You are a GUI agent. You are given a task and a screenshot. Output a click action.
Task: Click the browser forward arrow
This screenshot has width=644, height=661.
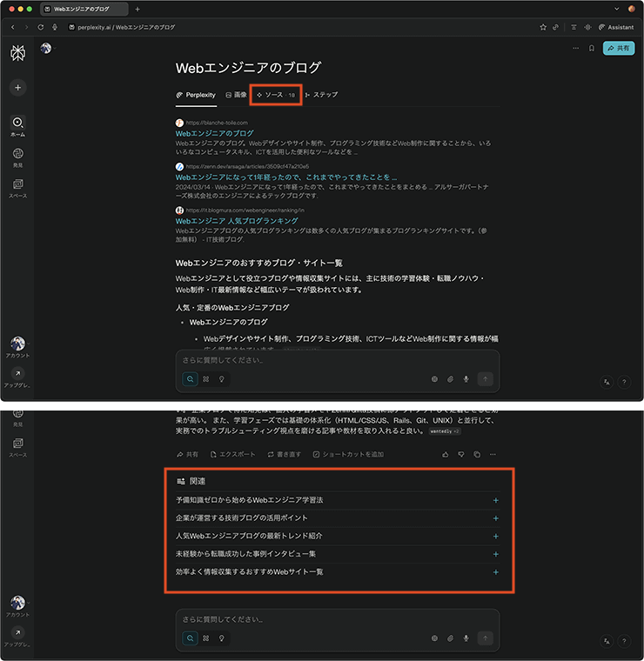coord(27,27)
